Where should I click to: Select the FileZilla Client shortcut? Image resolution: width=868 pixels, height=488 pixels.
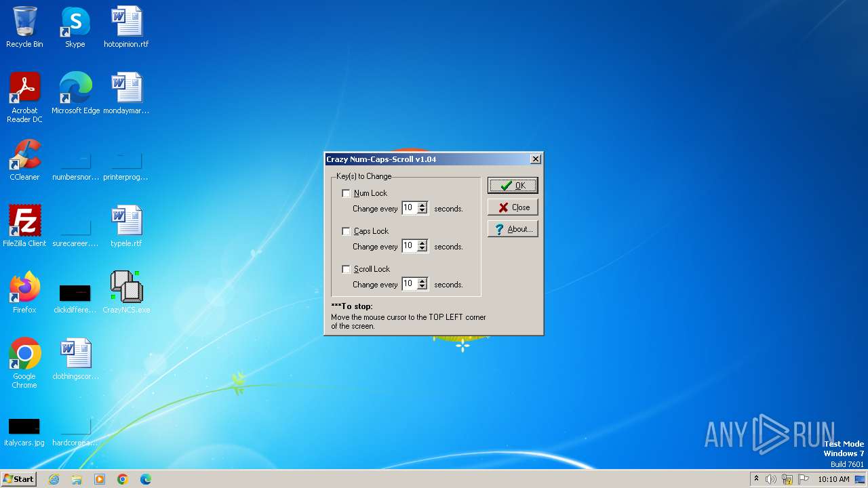pos(24,226)
